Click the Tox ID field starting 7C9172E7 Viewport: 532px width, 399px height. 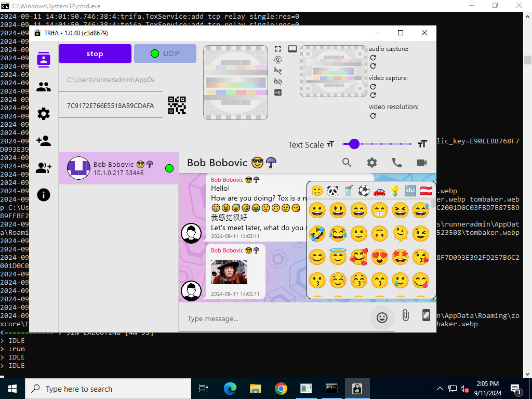[111, 106]
